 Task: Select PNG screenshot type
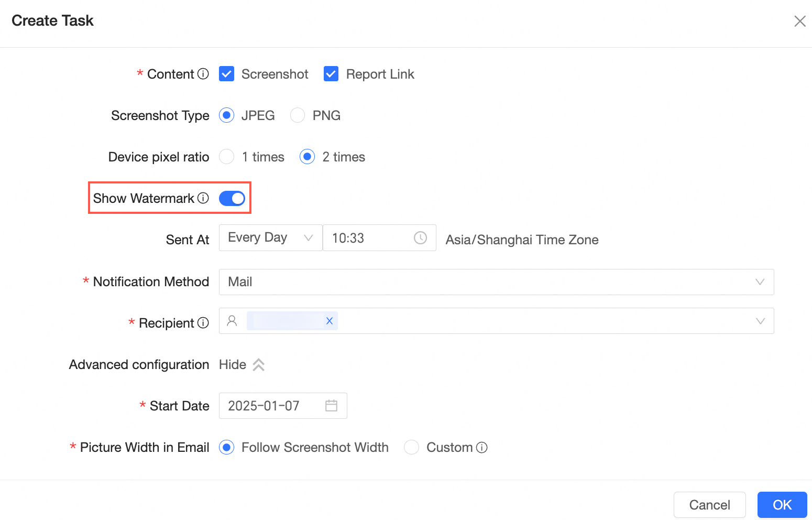click(x=298, y=115)
